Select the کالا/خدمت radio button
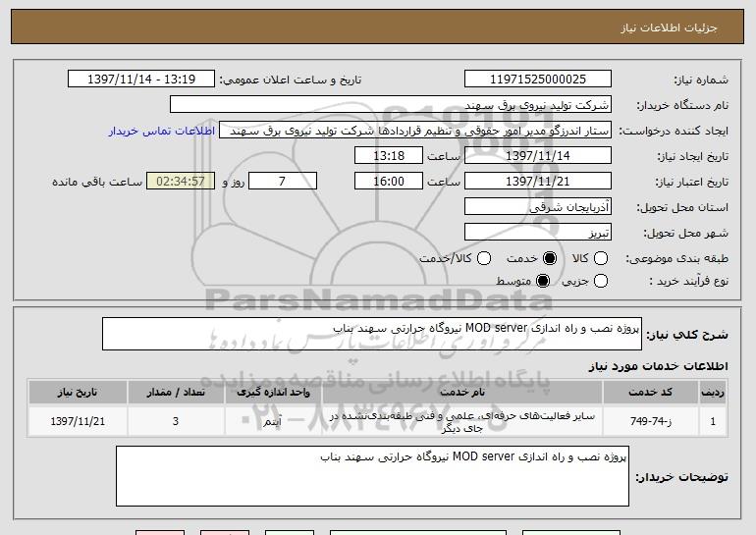The width and height of the screenshot is (756, 535). point(484,258)
